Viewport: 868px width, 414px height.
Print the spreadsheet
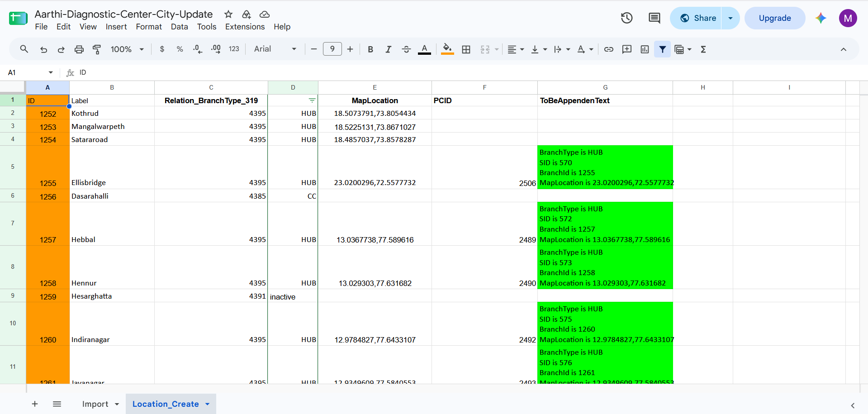[79, 49]
